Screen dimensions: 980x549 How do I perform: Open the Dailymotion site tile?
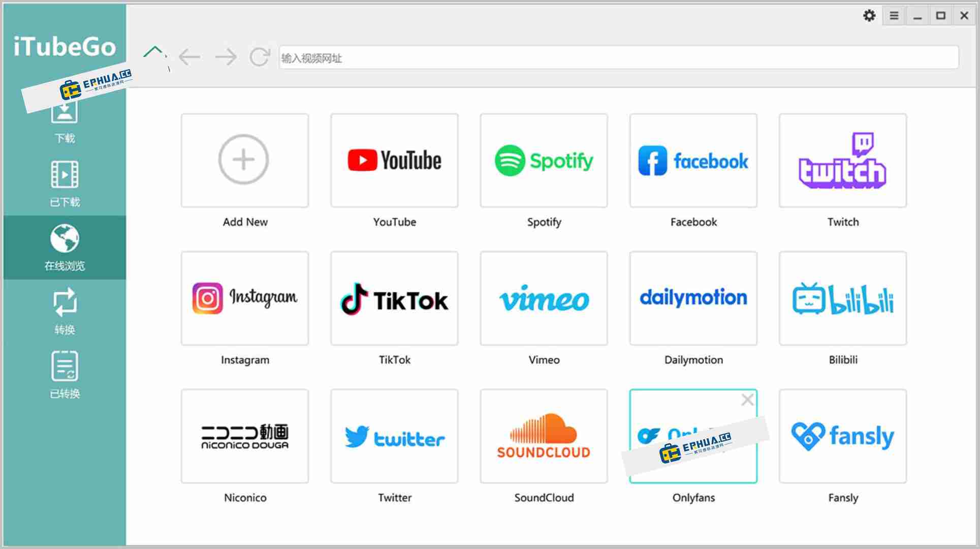[693, 298]
